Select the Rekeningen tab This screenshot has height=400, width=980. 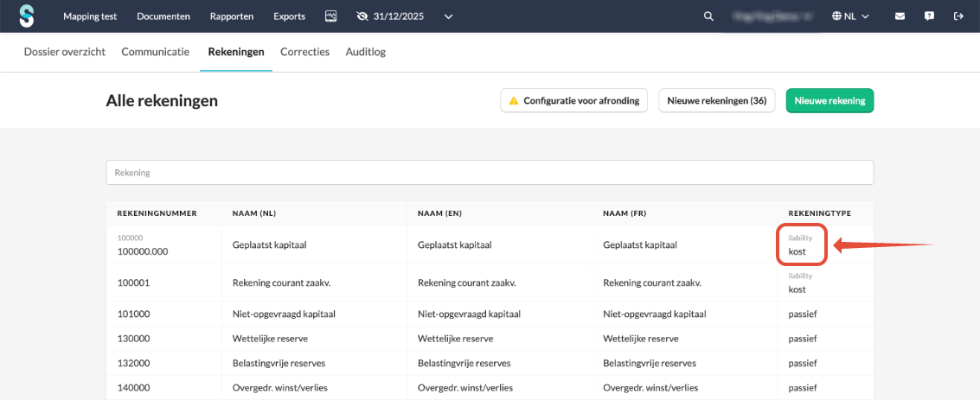click(x=235, y=52)
